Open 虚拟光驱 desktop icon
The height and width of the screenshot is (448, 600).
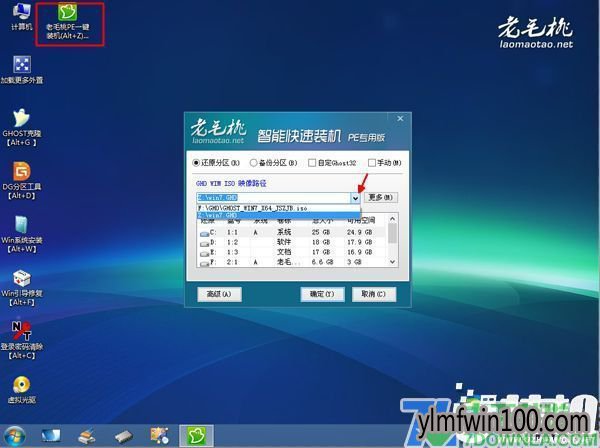[21, 390]
